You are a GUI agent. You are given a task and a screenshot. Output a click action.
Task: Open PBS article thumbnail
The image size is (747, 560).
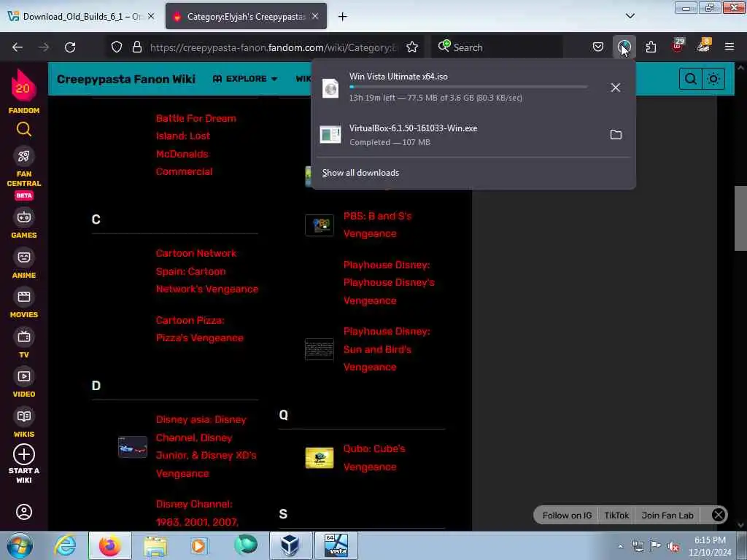click(320, 225)
